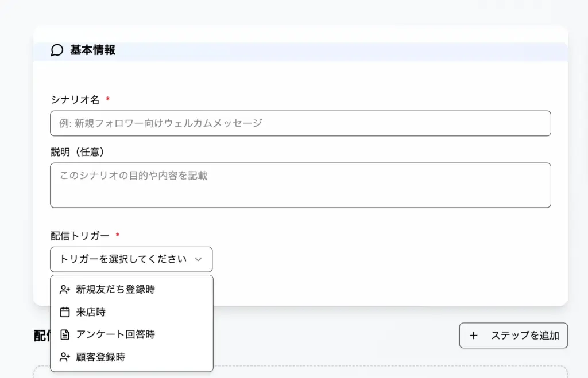Click the 配信トリガー label text
This screenshot has height=378, width=588.
coord(80,236)
